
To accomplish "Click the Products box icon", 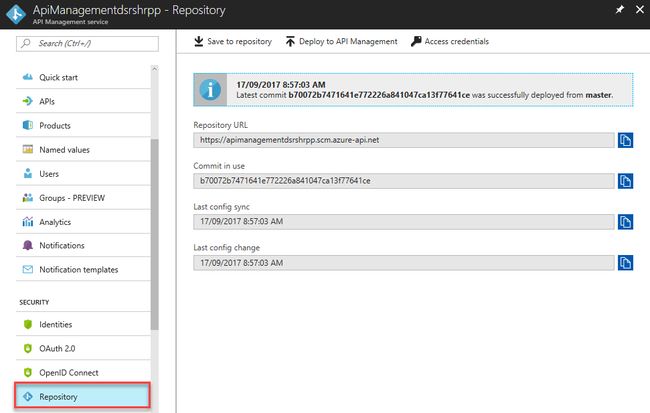I will pyautogui.click(x=28, y=125).
